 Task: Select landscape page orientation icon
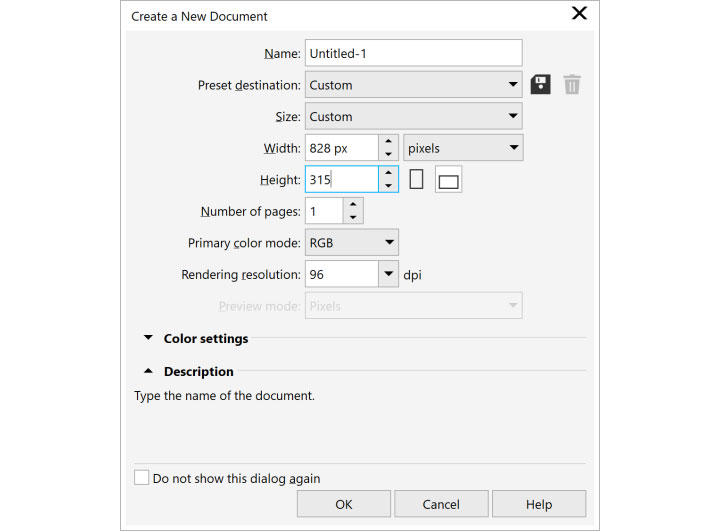coord(449,181)
